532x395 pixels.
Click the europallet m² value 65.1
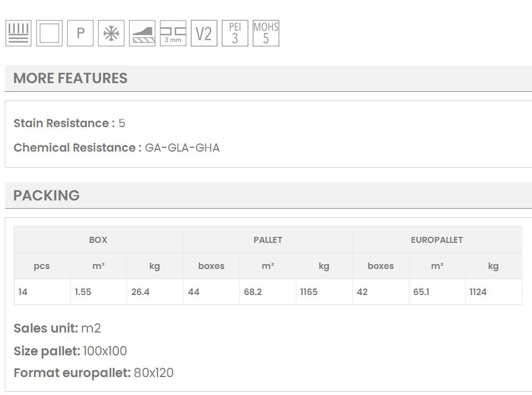coord(421,292)
